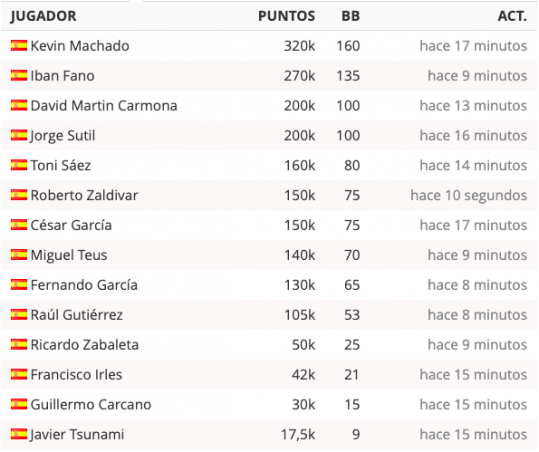539x452 pixels.
Task: Click the flag next to Miguel Teus
Action: 19,255
